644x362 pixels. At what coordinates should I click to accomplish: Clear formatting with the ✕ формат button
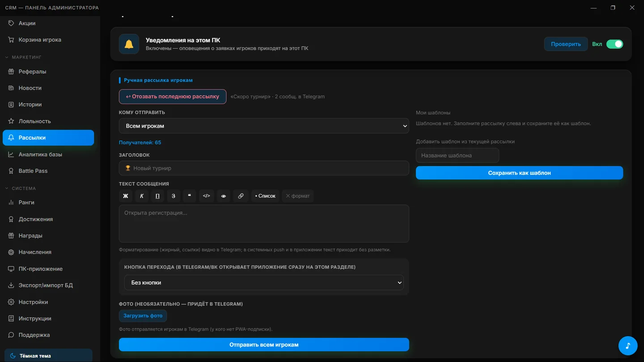click(x=298, y=196)
